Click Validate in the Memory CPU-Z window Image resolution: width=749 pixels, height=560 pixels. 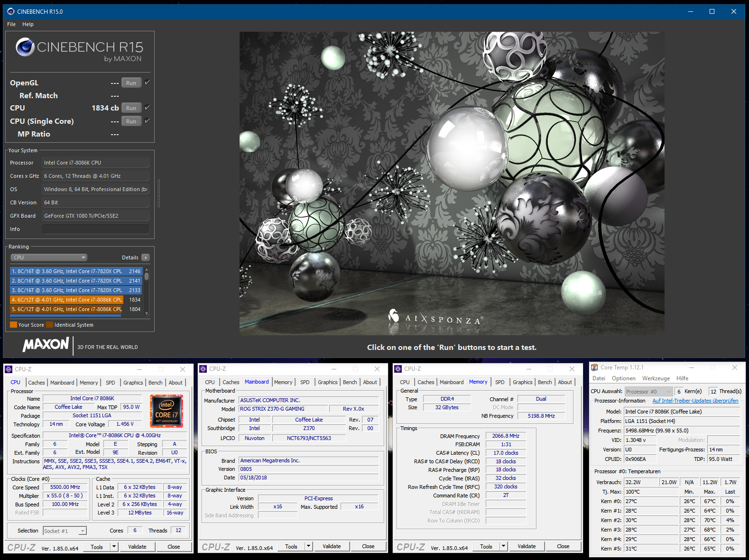click(x=527, y=546)
